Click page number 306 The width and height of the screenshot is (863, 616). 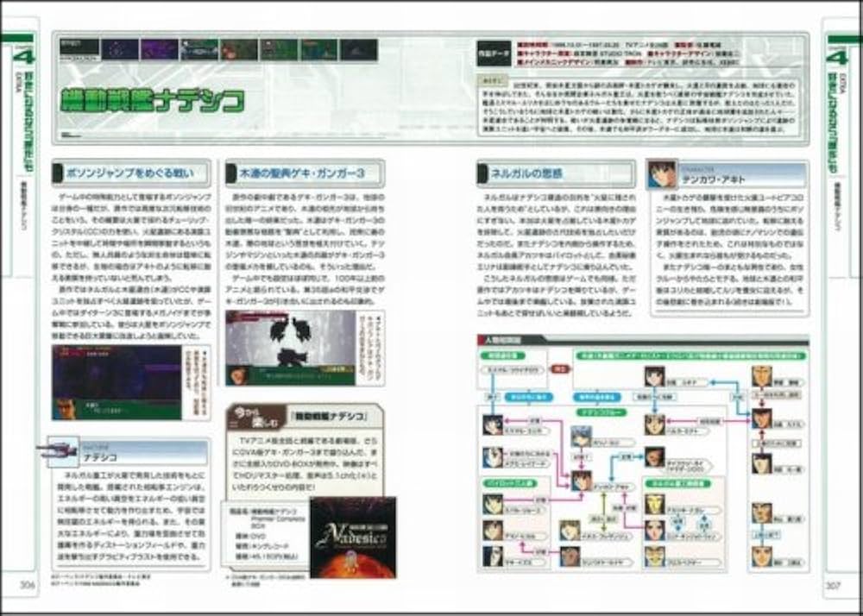point(28,585)
